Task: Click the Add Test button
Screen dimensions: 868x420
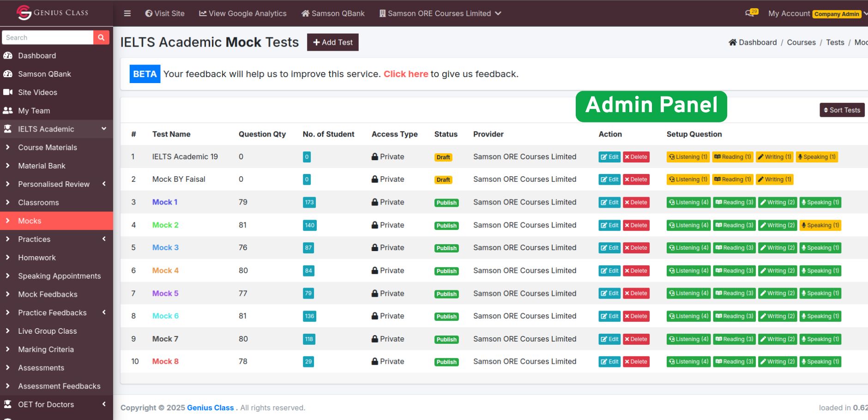Action: 332,42
